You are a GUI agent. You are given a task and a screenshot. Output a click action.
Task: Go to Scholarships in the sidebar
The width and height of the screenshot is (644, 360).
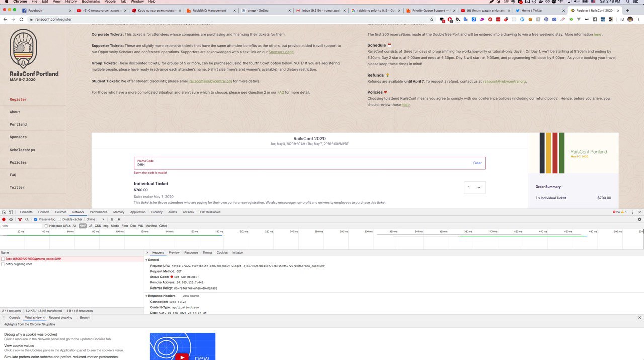[x=22, y=150]
